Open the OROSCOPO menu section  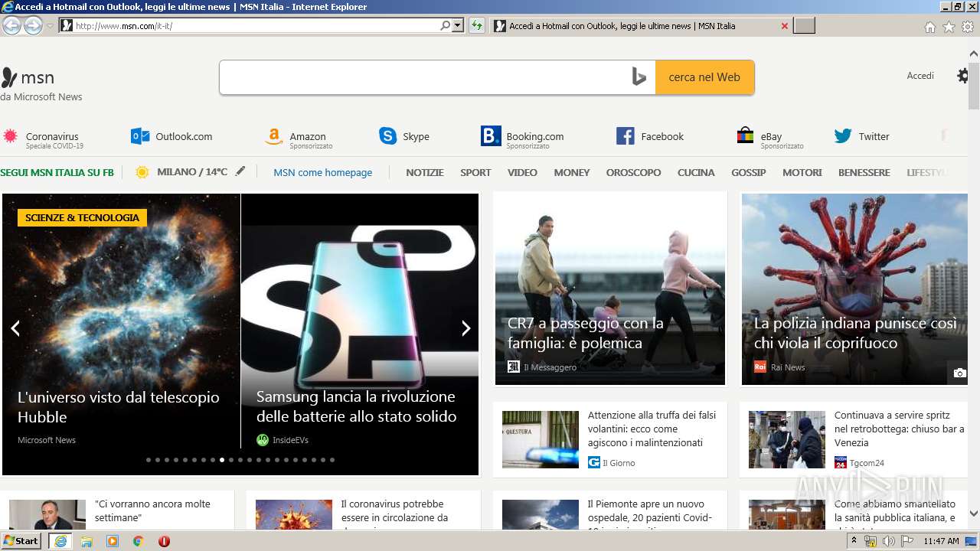(633, 172)
